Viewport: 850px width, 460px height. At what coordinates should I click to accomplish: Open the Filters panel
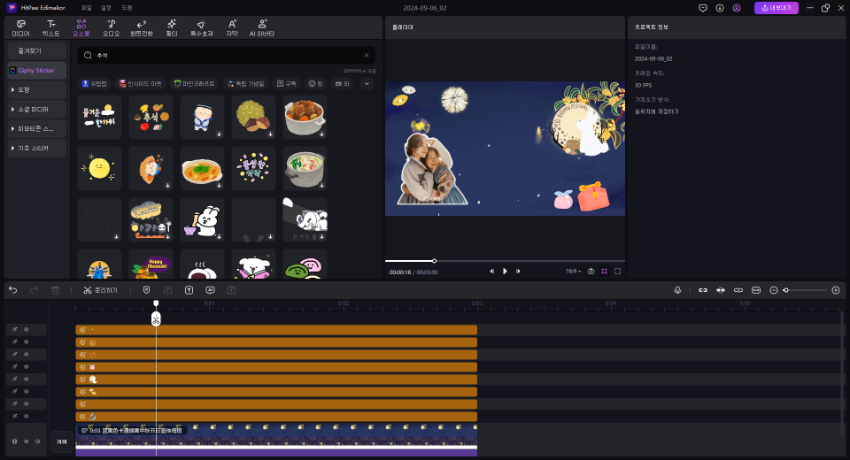click(x=171, y=27)
